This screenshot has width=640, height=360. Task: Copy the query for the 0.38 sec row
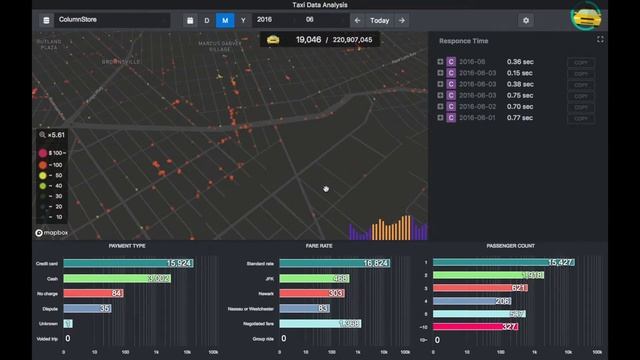(x=581, y=85)
